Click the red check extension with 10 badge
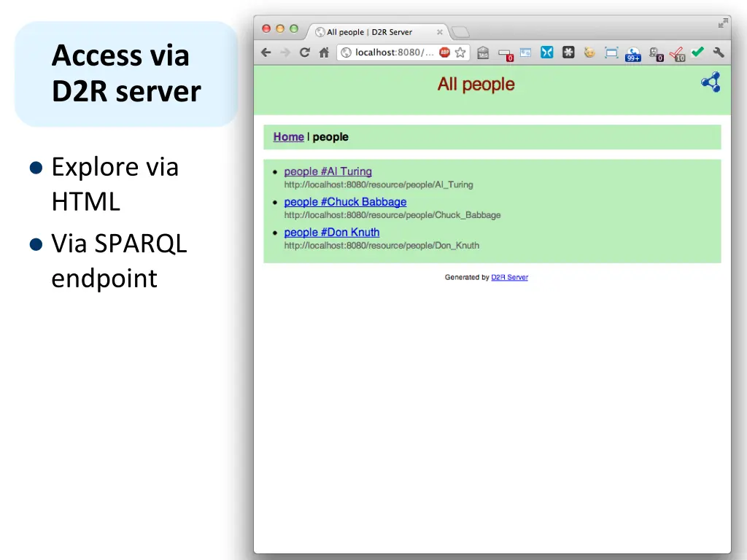747x560 pixels. coord(676,53)
